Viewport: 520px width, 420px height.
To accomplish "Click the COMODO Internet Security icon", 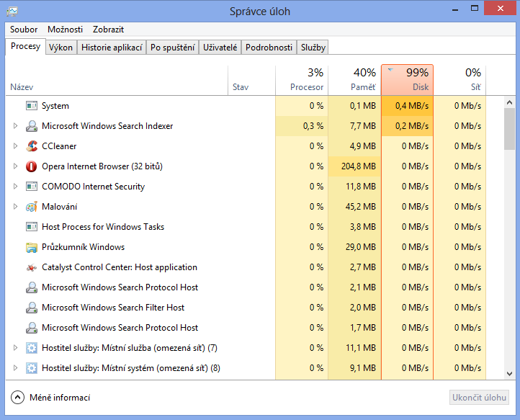I will [31, 187].
